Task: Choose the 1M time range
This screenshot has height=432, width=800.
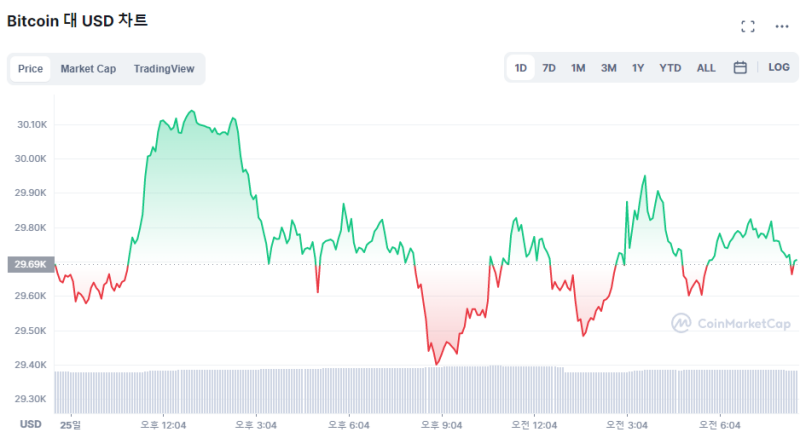Action: click(x=578, y=68)
